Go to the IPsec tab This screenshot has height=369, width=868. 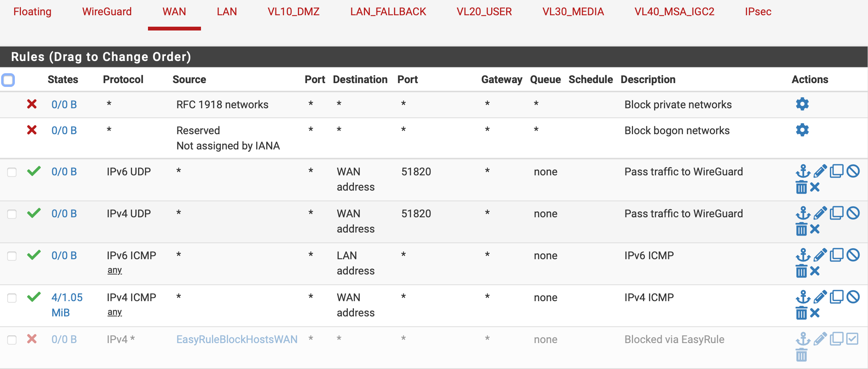click(x=758, y=11)
